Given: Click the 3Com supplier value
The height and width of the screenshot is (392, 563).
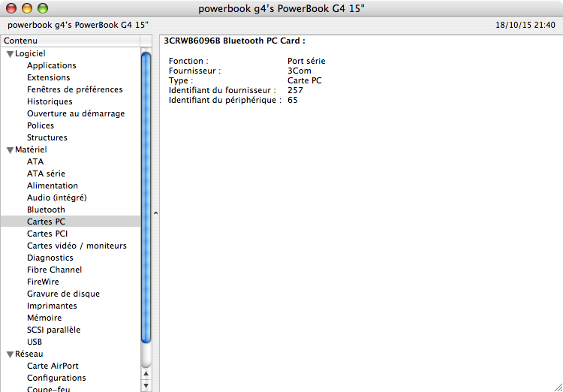Looking at the screenshot, I should (x=299, y=71).
